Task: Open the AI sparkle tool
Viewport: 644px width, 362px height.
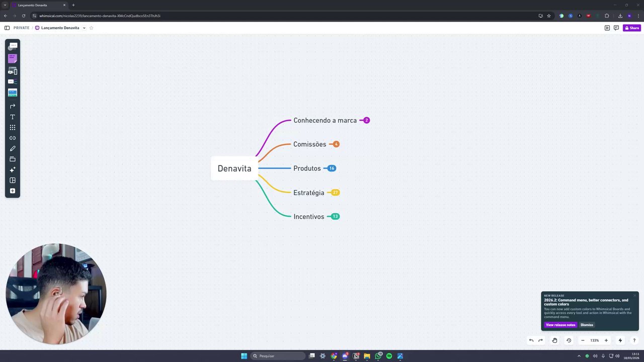Action: click(x=13, y=169)
